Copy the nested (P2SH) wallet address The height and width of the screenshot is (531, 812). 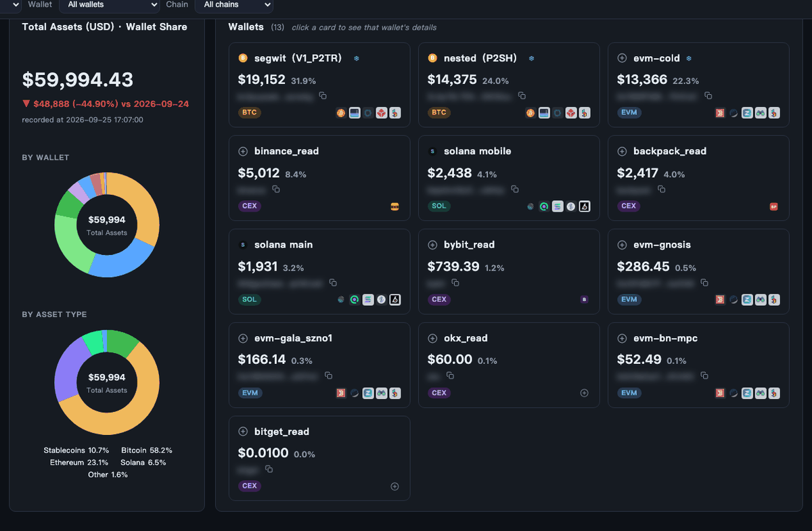coord(522,96)
